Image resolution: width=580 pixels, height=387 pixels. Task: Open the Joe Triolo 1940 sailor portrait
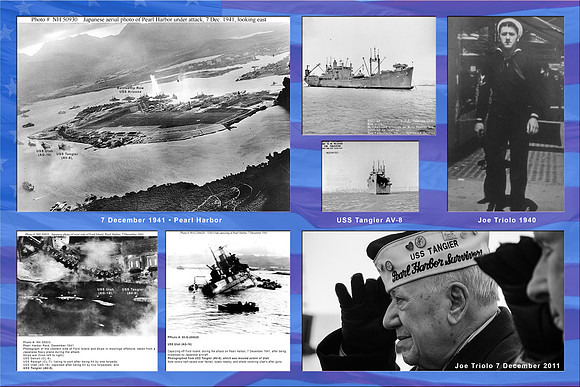click(506, 114)
